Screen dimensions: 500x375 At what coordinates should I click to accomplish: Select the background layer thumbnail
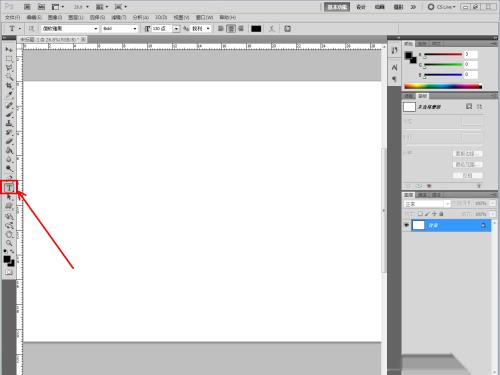click(x=418, y=226)
